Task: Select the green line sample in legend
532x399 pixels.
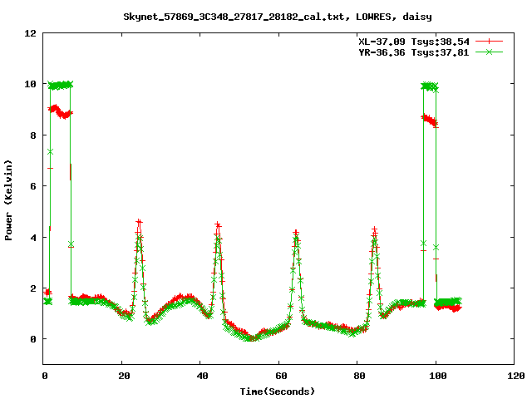Action: pyautogui.click(x=490, y=52)
